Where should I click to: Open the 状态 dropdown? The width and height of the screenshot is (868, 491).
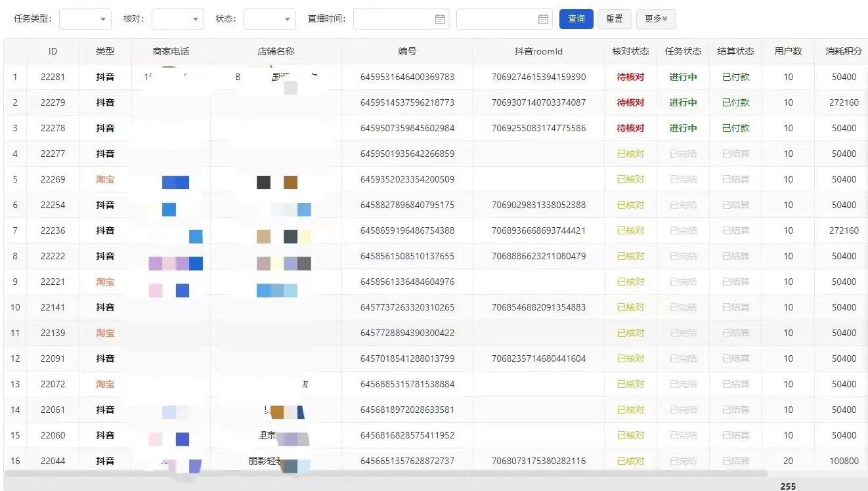(x=269, y=19)
